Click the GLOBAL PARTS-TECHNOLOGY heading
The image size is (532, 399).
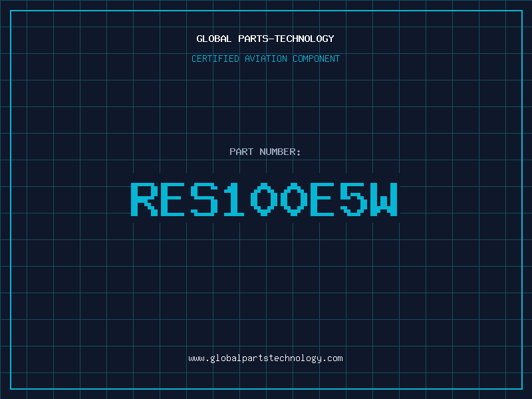[x=265, y=39]
